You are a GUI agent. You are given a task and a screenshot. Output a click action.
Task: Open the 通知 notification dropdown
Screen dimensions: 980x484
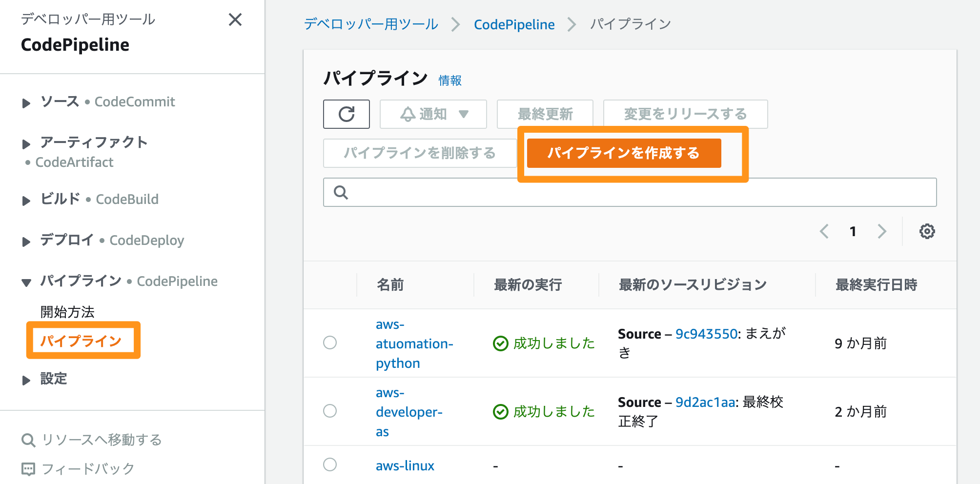click(433, 114)
